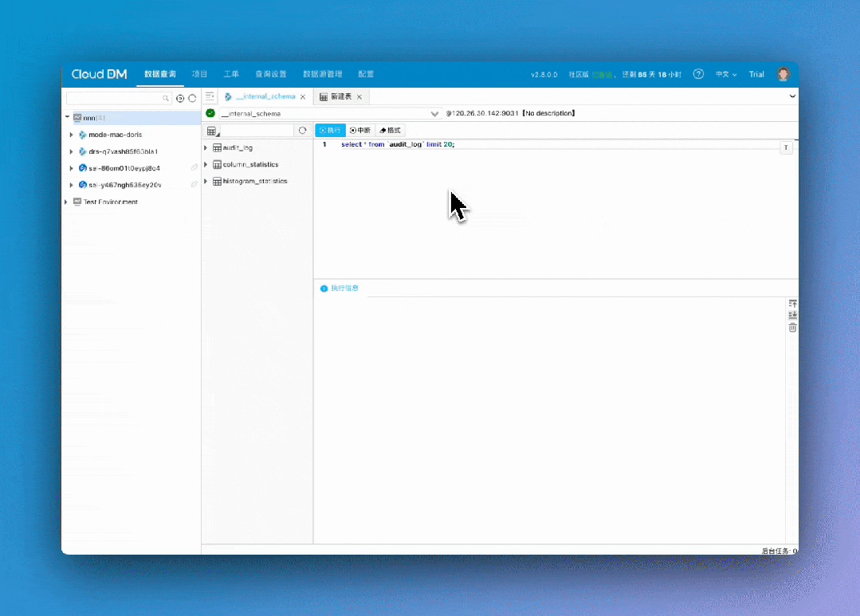Click the 格式 format button
The image size is (860, 616).
tap(390, 130)
